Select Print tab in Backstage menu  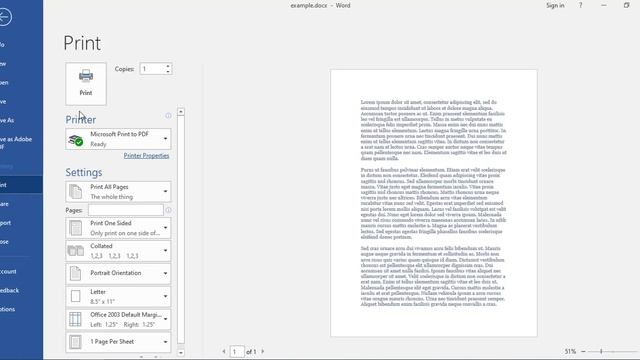21,185
